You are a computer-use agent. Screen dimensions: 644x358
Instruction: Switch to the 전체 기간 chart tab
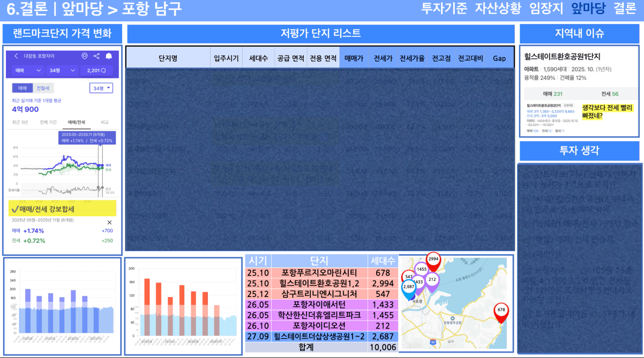click(48, 123)
